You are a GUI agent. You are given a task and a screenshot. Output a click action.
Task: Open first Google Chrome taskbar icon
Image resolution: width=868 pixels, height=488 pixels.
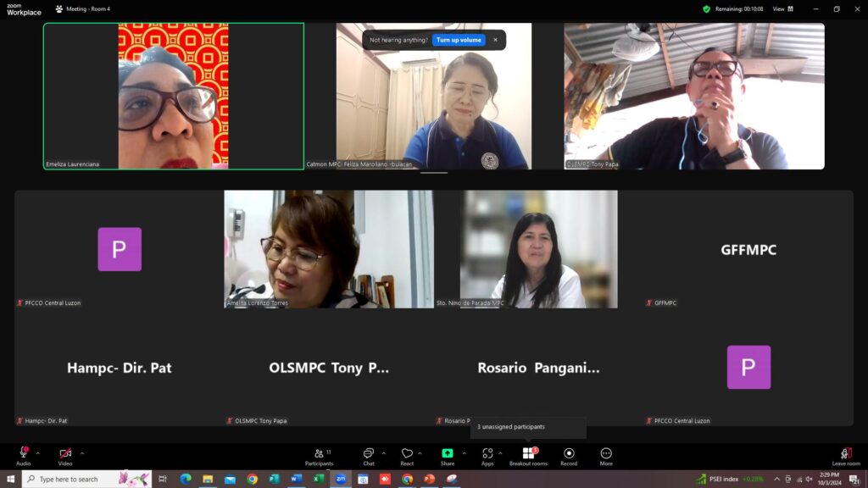click(252, 479)
